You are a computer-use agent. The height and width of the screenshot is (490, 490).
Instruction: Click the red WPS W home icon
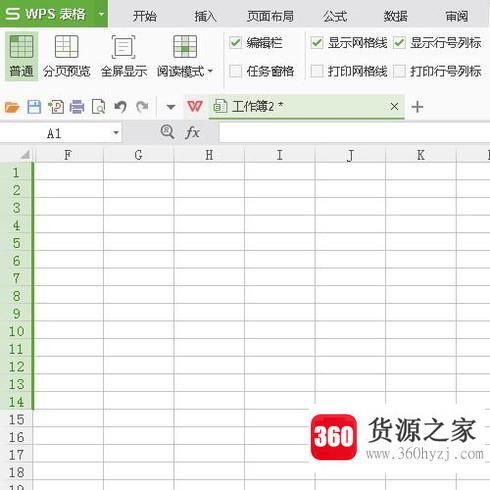(195, 106)
